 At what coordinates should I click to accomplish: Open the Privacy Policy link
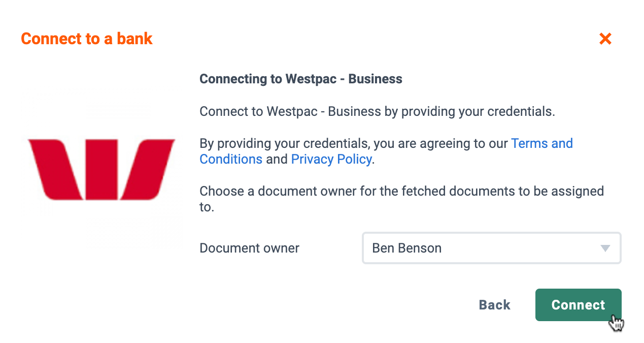[331, 159]
